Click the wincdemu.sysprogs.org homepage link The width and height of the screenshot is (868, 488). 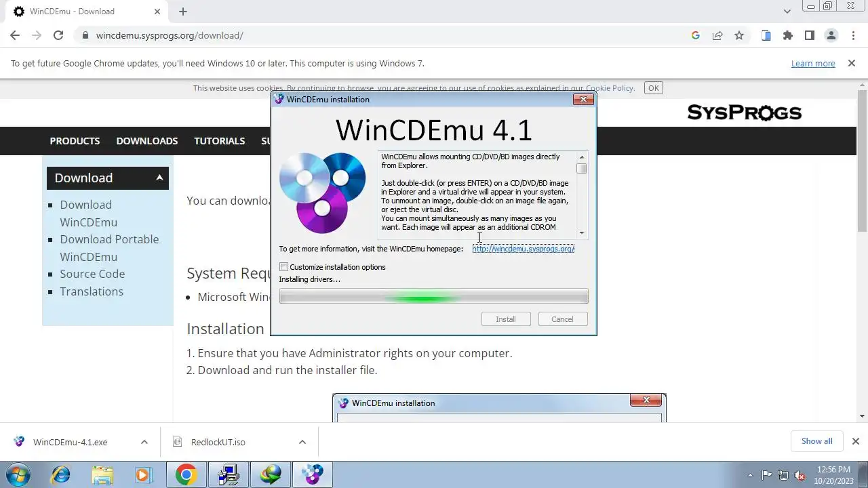[x=524, y=249]
